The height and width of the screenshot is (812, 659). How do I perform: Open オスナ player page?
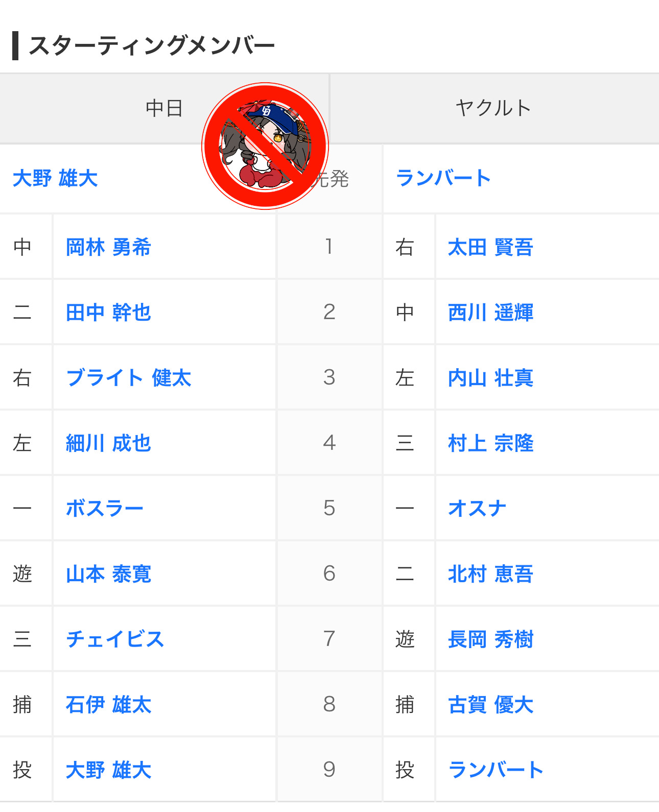tap(477, 509)
